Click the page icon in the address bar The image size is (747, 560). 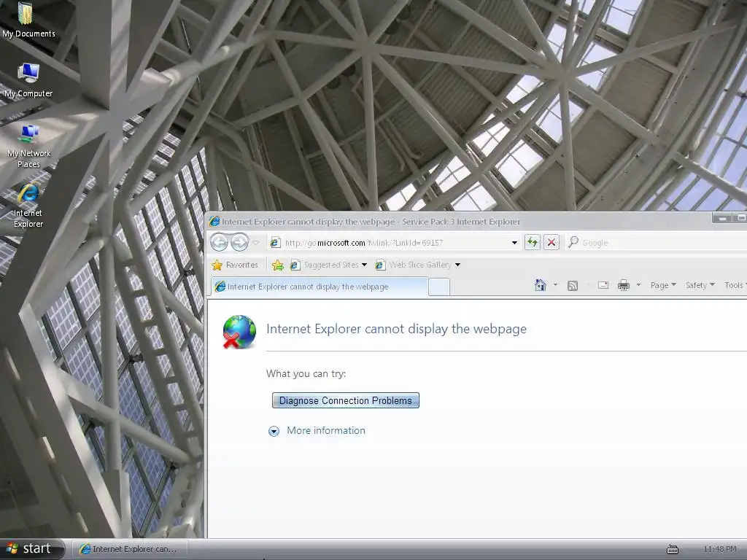[x=275, y=243]
